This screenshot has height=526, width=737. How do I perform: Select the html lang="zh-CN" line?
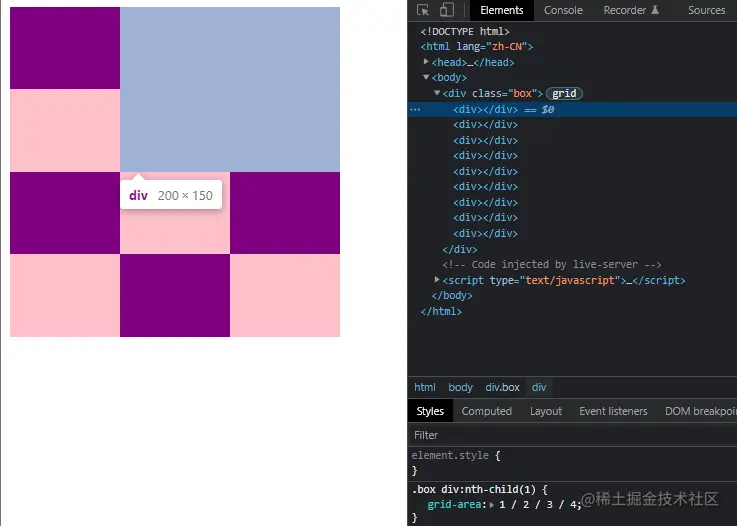tap(477, 47)
